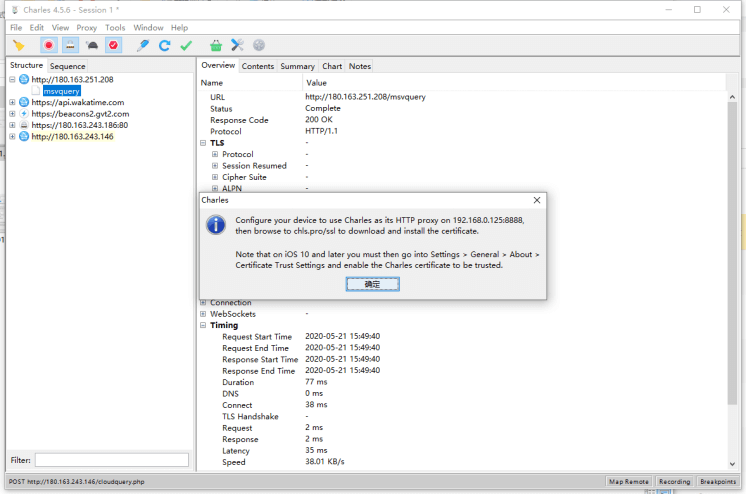Expand the https://api.wakatime.com tree node

[x=12, y=102]
